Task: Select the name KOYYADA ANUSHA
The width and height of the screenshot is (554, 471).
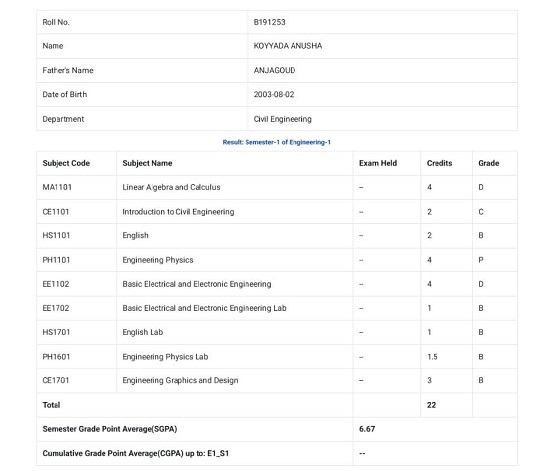Action: pos(288,46)
